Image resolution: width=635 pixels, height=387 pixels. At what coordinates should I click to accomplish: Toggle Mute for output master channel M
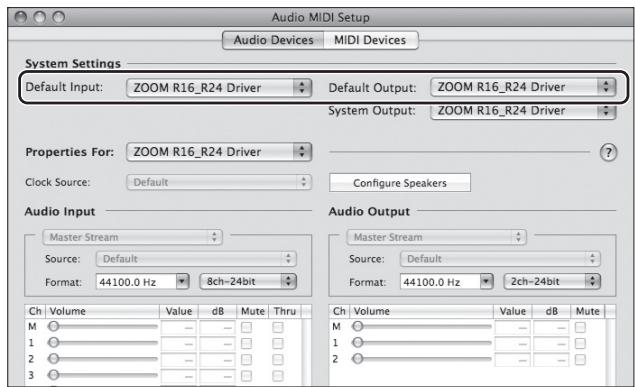(x=580, y=327)
